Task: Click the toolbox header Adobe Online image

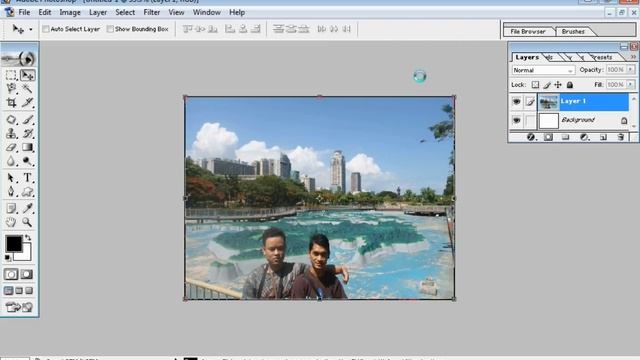Action: tap(19, 58)
